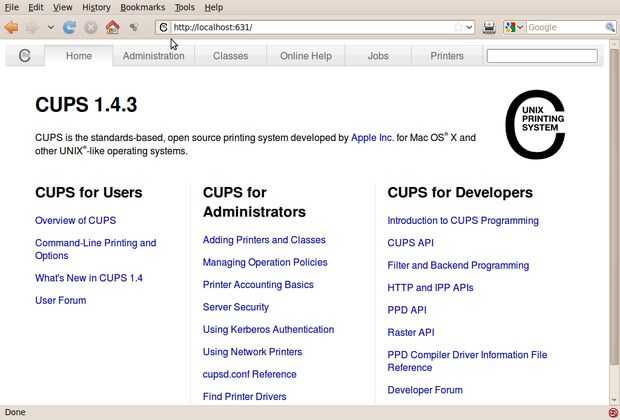Click the Stop loading icon
The width and height of the screenshot is (620, 420).
coord(91,27)
